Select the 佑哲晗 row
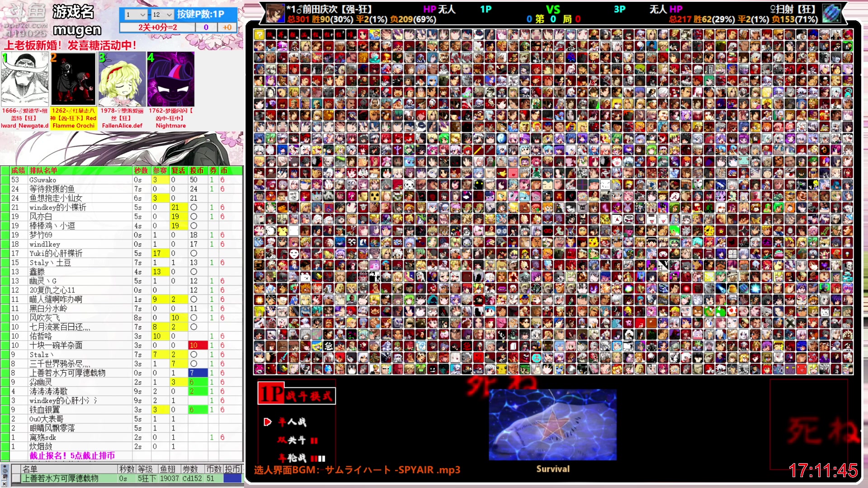The height and width of the screenshot is (488, 868). pyautogui.click(x=122, y=336)
